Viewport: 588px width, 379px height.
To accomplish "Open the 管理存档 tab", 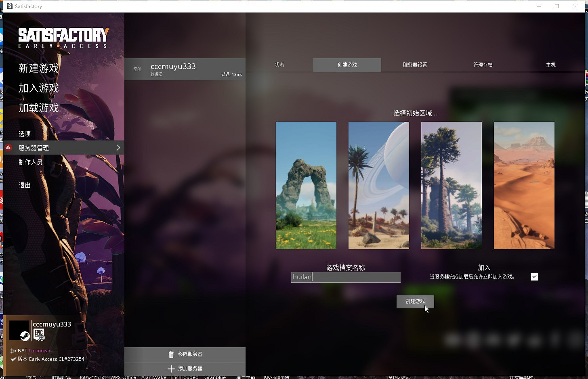I will pos(483,65).
